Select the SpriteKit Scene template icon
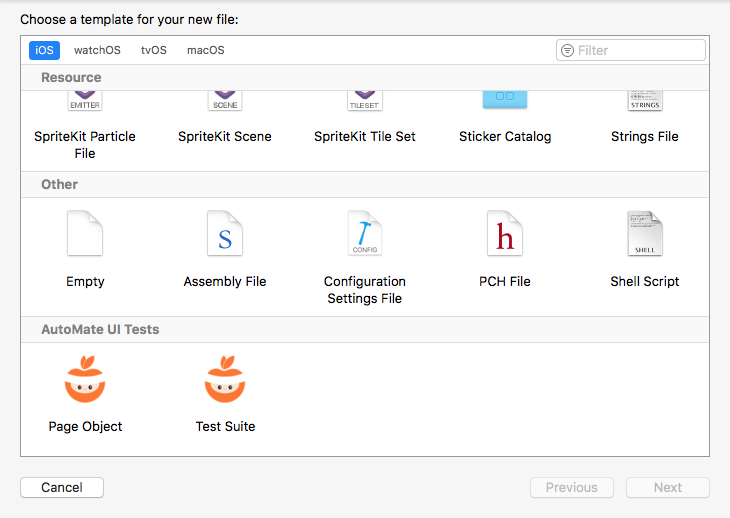Viewport: 730px width, 518px height. click(x=225, y=101)
